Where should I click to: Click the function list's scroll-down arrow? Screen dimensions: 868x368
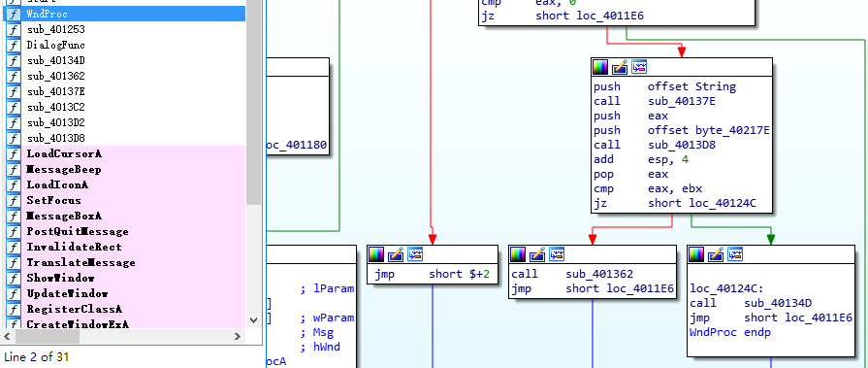tap(253, 320)
